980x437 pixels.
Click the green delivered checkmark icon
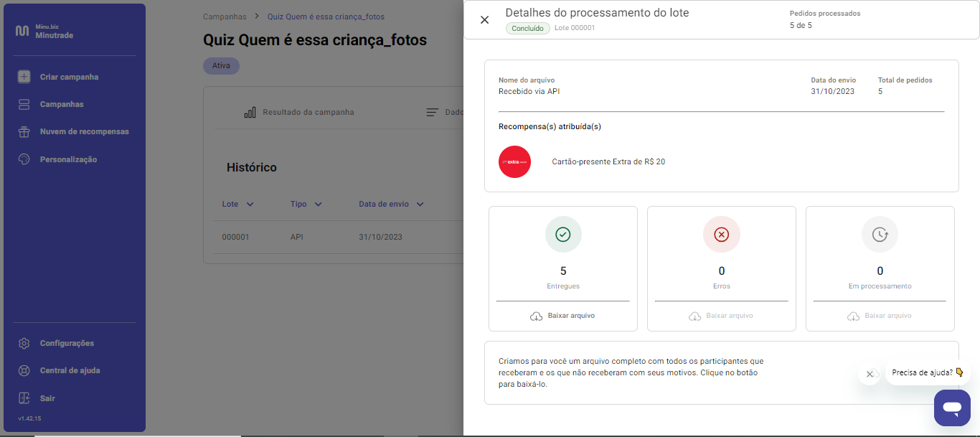[563, 235]
